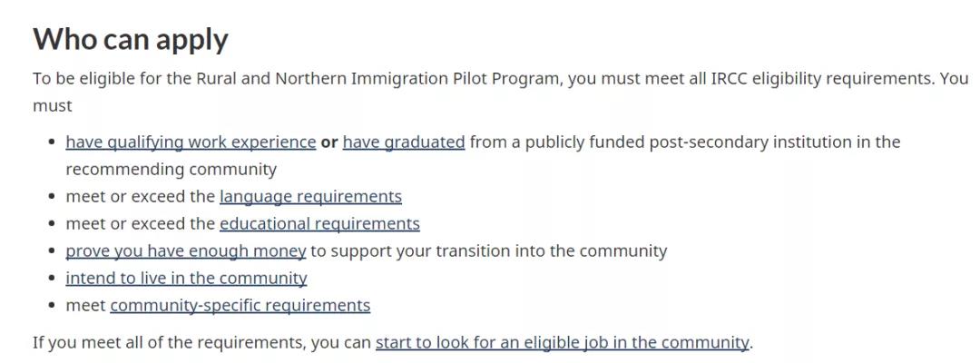Click the bullet before 'meet community-specific requirements'

53,306
